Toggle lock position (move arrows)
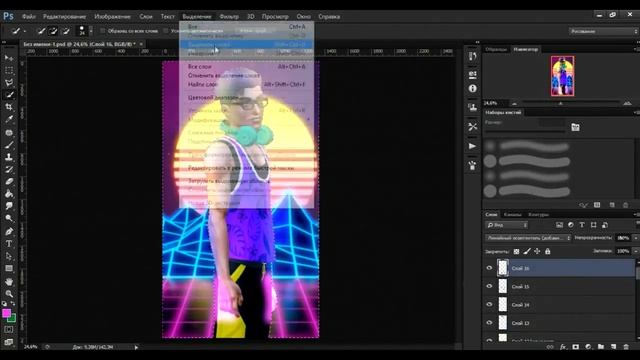The height and width of the screenshot is (360, 640). [x=537, y=251]
